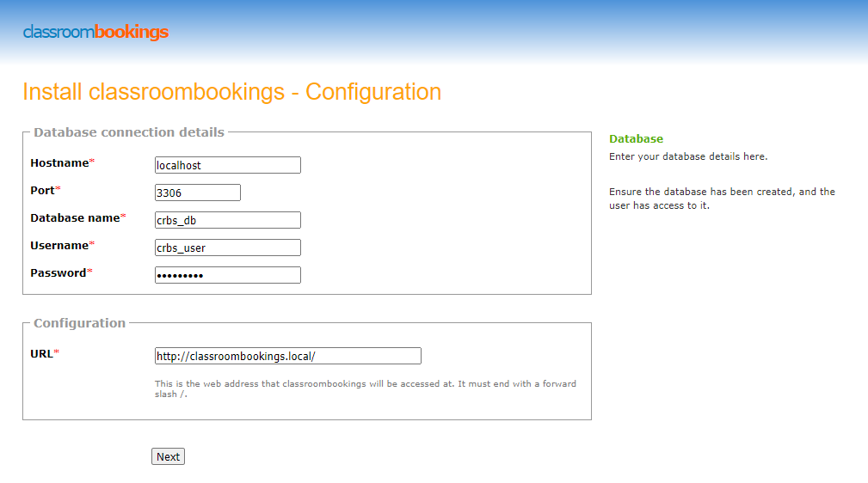This screenshot has height=483, width=868.
Task: Click the Database connection details legend
Action: [x=129, y=132]
